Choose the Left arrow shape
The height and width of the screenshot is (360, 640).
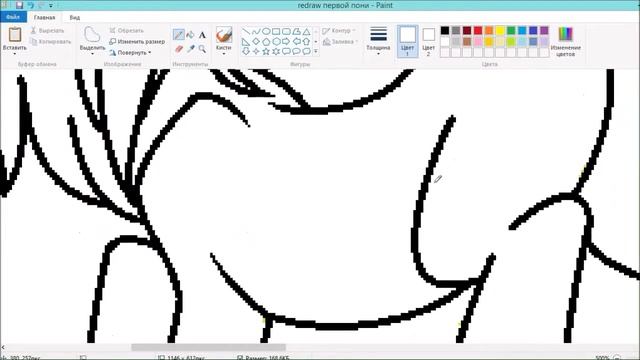pyautogui.click(x=296, y=41)
